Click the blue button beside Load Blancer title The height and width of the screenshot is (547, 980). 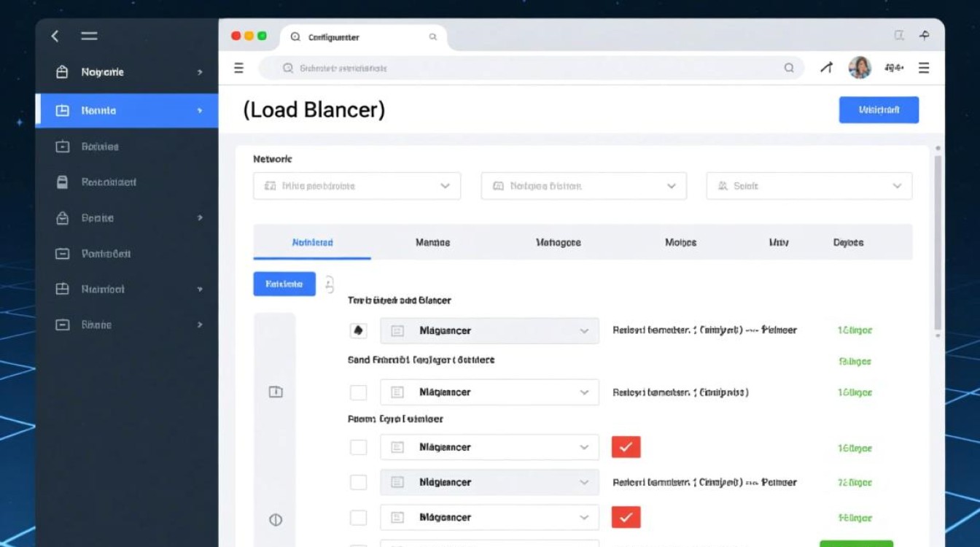(x=879, y=110)
